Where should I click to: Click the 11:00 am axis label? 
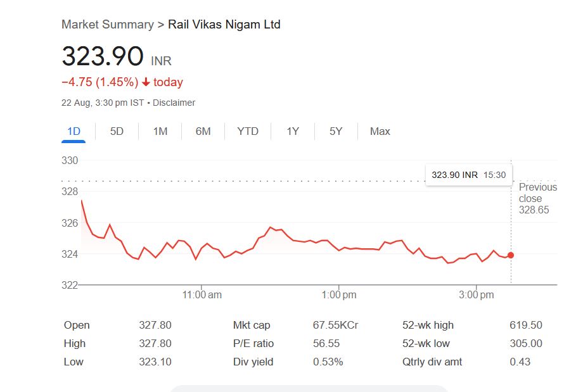pos(202,294)
